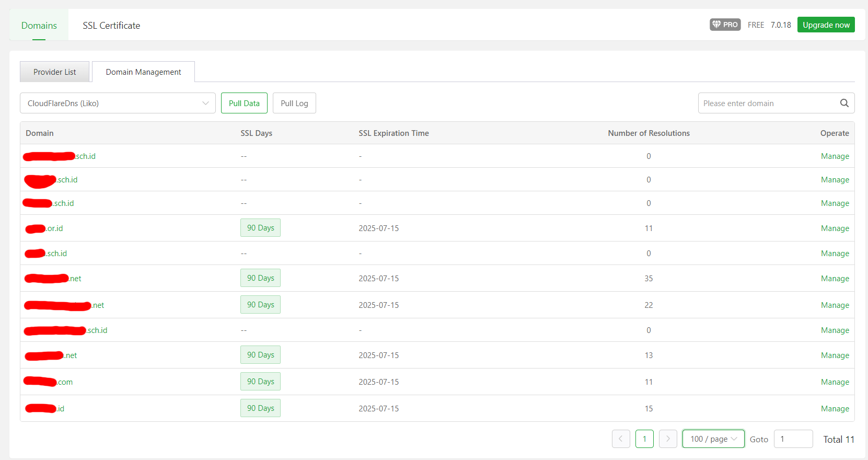Click the Goto page number field

click(793, 439)
